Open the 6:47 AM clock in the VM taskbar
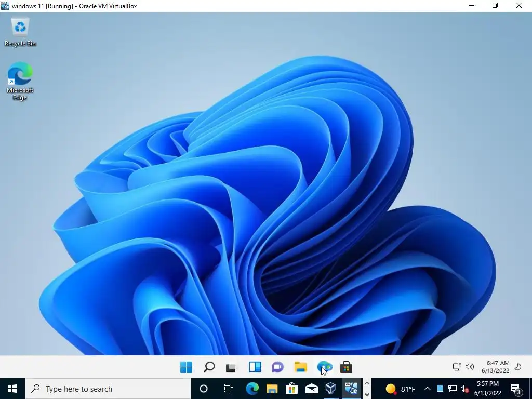Viewport: 532px width, 399px height. (x=495, y=367)
